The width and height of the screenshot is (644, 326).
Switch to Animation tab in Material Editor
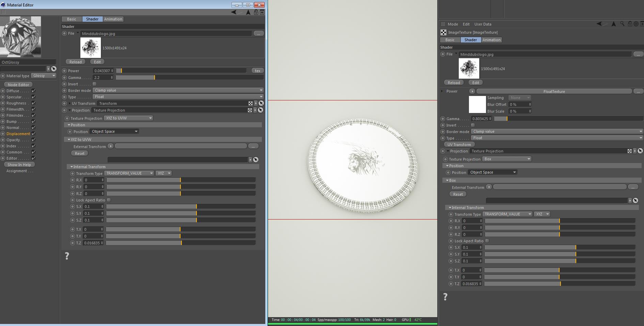[113, 19]
